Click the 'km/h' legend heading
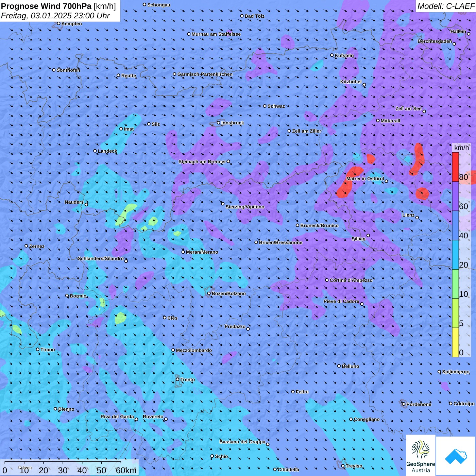476x476 pixels. [461, 148]
